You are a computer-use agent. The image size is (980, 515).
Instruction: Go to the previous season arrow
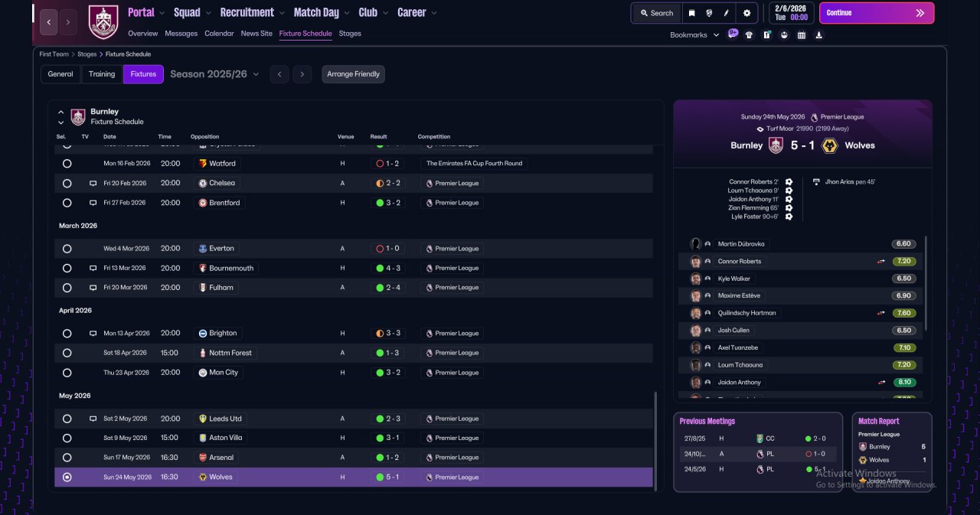click(x=279, y=74)
